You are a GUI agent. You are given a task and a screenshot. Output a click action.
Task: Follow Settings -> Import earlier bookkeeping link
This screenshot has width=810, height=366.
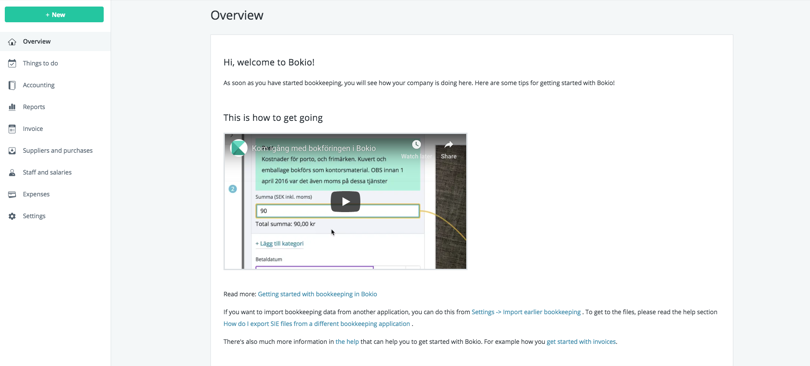coord(526,312)
